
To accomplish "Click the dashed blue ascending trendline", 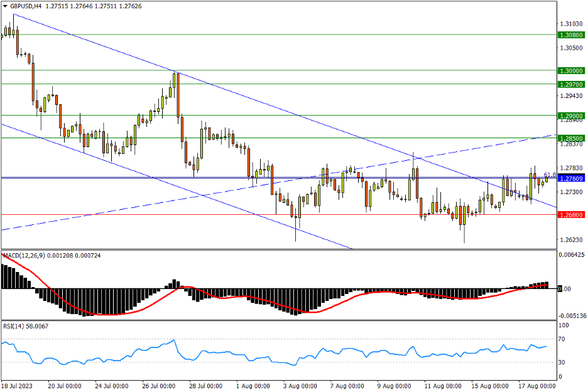I will click(126, 209).
